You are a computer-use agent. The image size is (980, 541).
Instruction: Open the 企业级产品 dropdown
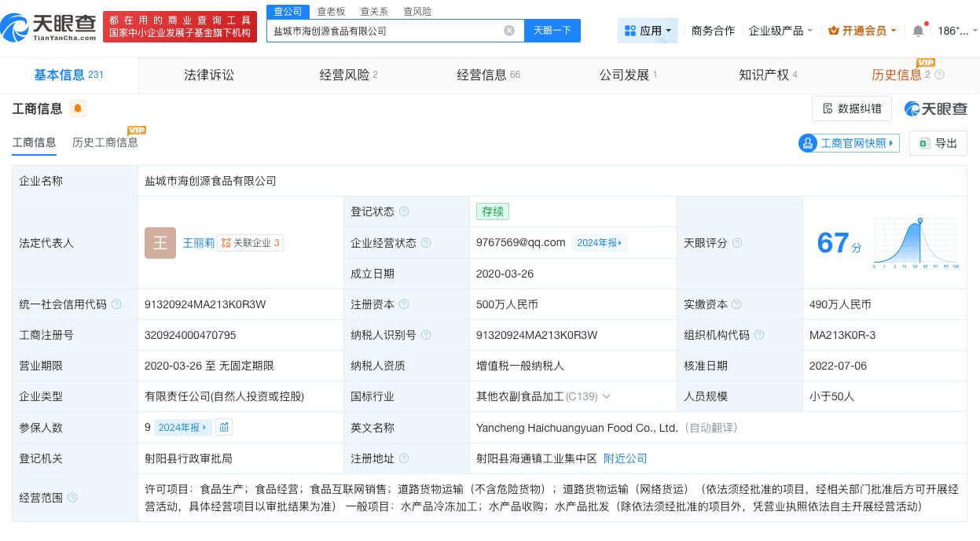pos(779,30)
